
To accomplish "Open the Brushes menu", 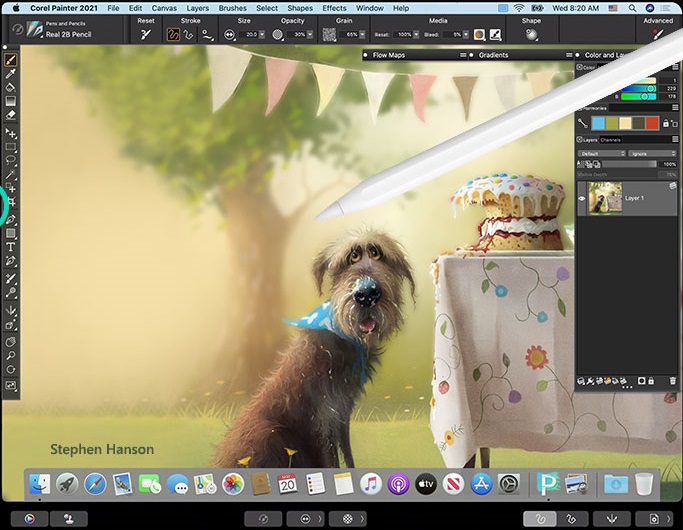I will (233, 8).
